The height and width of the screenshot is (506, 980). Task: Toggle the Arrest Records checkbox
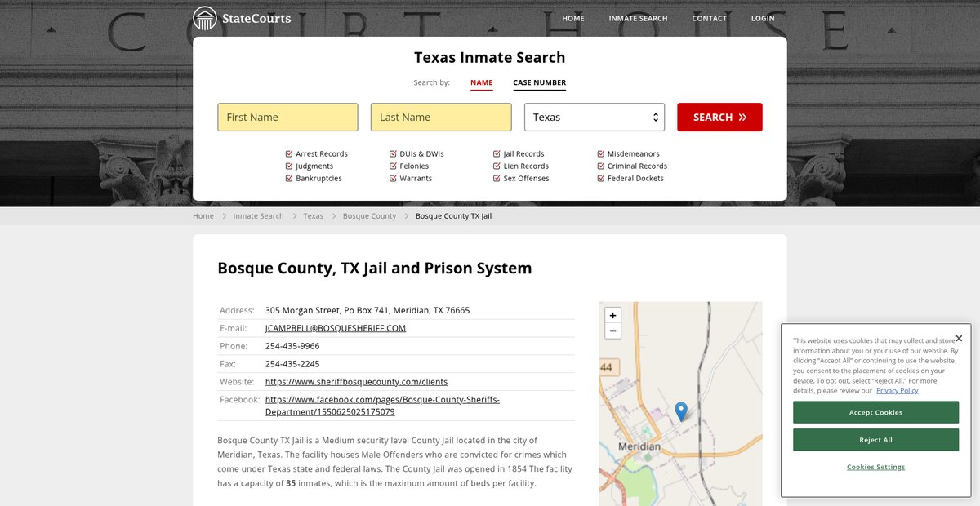289,153
